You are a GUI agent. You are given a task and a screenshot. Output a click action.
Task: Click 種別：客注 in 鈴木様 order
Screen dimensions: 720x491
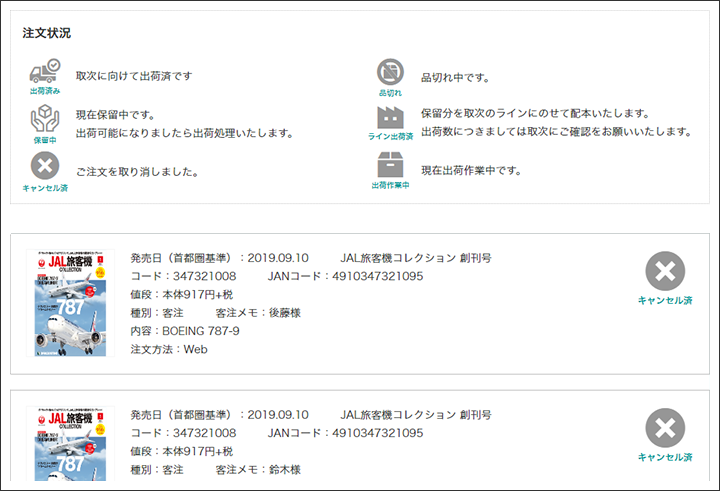click(157, 469)
